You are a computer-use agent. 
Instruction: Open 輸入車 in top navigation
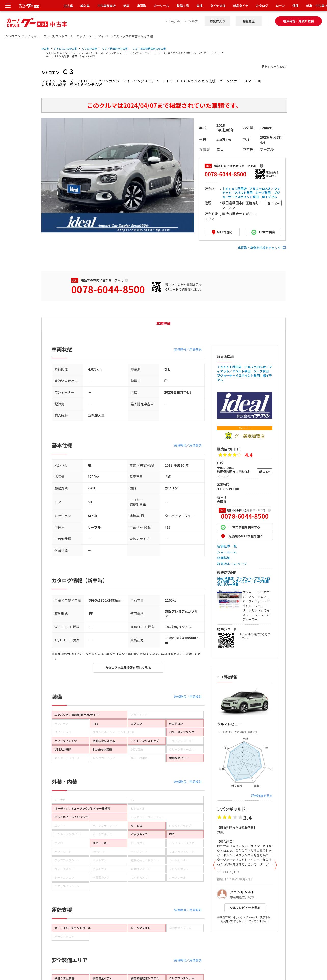click(85, 6)
